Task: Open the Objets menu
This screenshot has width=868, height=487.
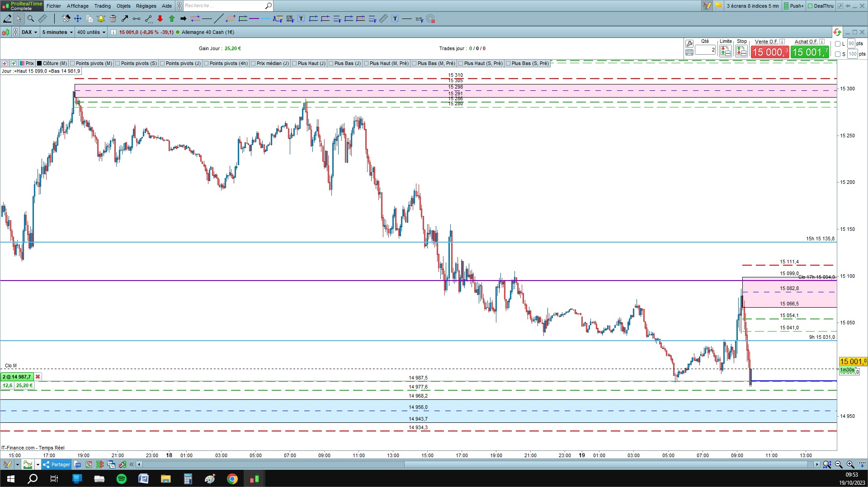Action: click(123, 6)
